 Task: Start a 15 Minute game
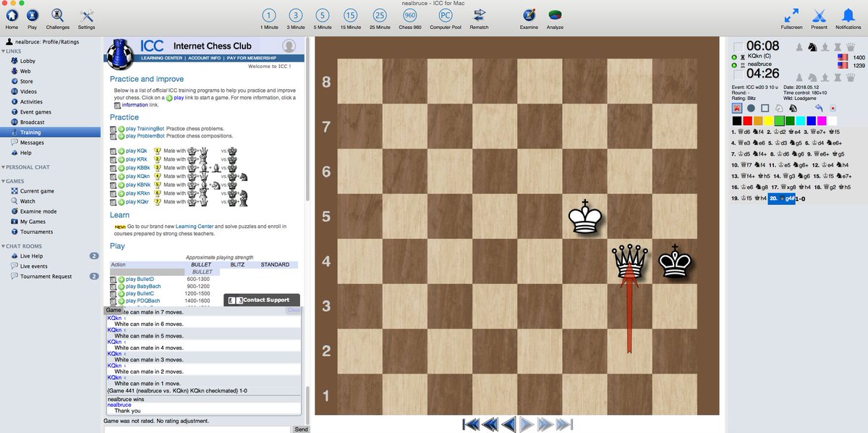coord(350,17)
